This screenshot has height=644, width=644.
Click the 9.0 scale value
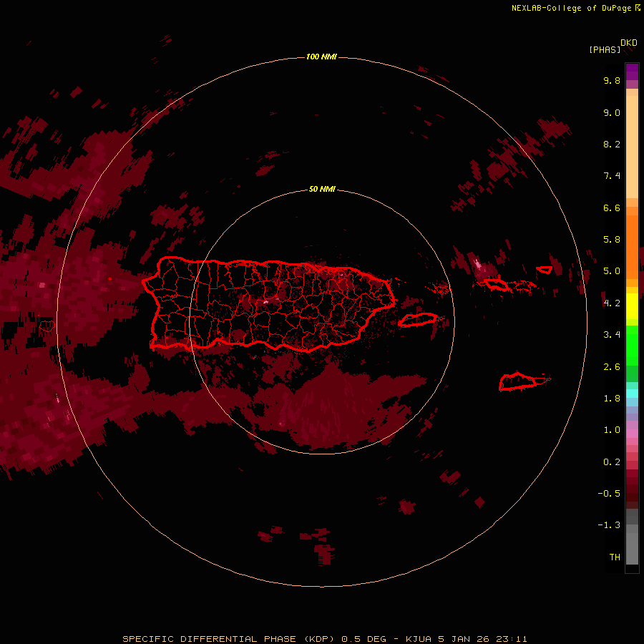(612, 112)
